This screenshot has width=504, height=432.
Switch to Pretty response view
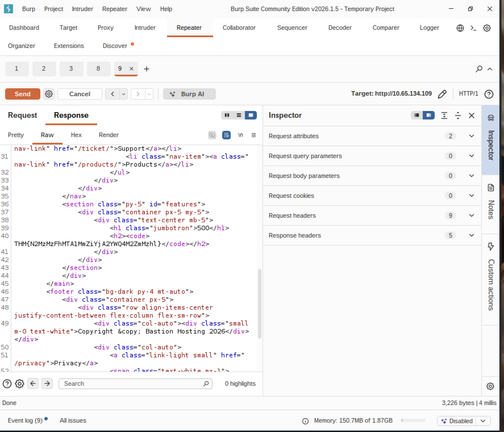point(16,135)
